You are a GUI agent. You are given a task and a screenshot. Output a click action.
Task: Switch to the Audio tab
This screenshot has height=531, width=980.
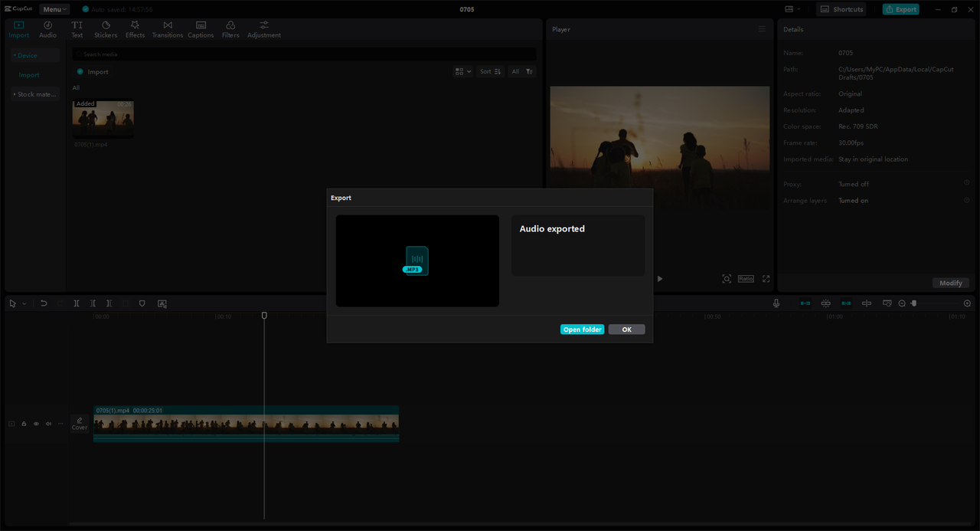point(47,30)
